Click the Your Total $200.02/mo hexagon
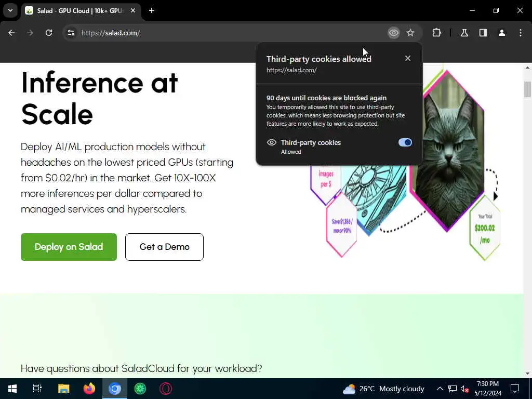The width and height of the screenshot is (532, 399). [x=485, y=228]
